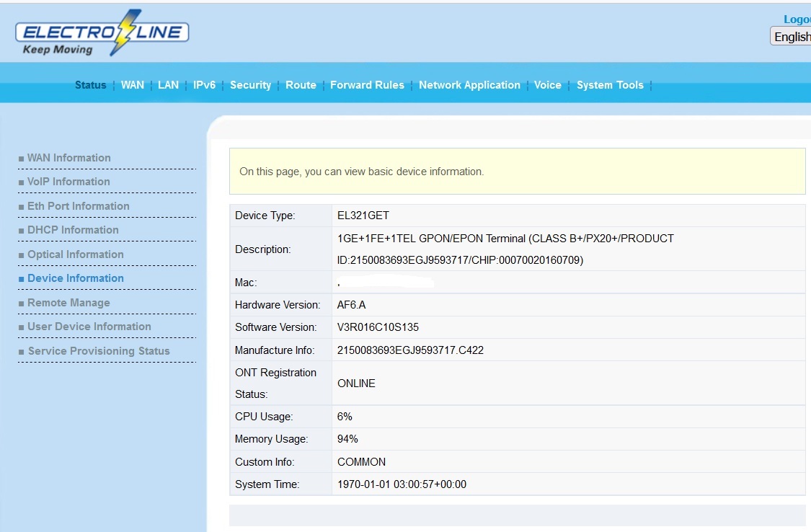Screen dimensions: 811x532
Task: View Service Provisioning Status
Action: 99,351
